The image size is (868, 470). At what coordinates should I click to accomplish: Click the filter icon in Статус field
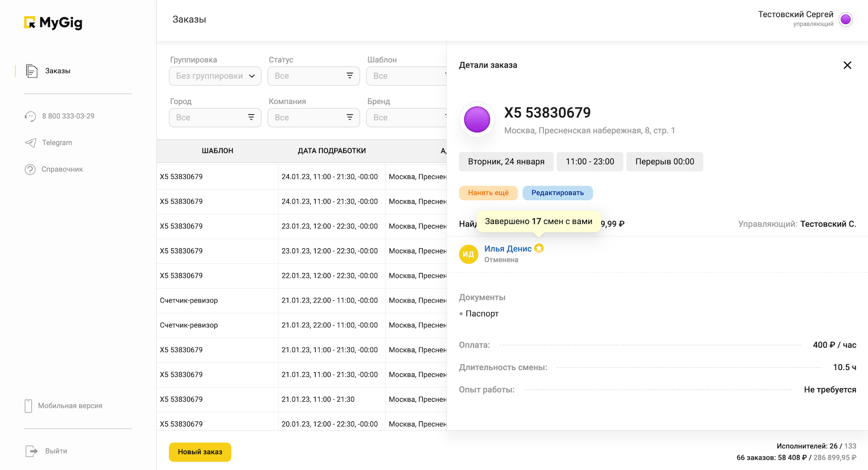(x=350, y=76)
